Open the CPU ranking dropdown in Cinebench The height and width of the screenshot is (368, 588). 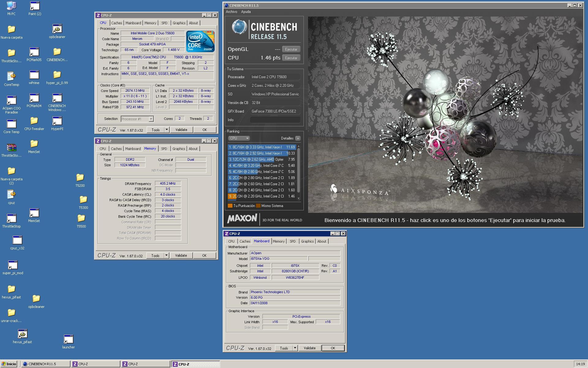point(239,138)
